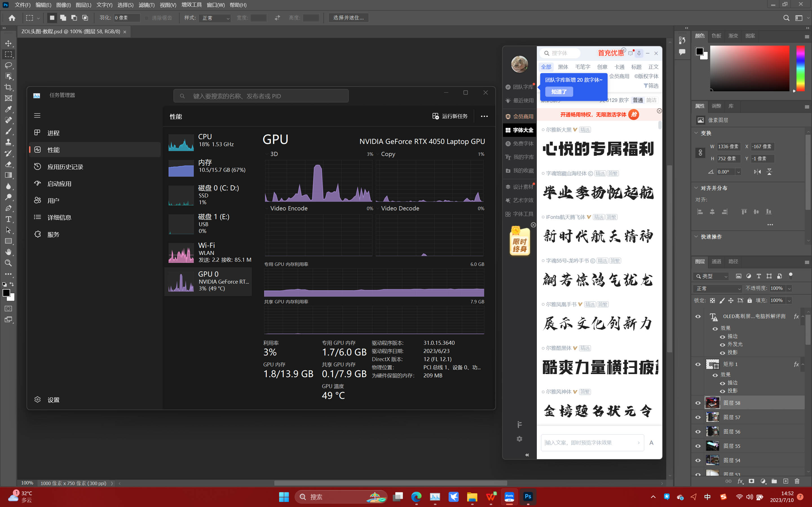Click the delete layer trash icon

[797, 481]
